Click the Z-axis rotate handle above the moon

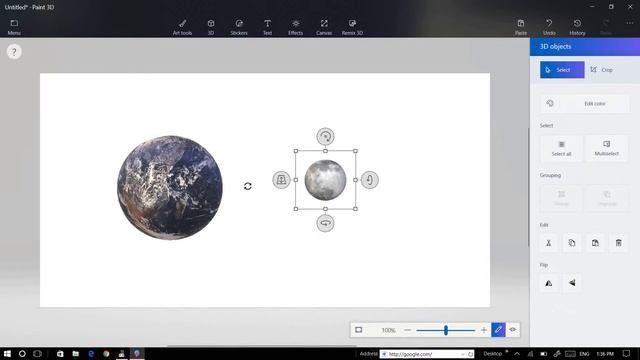(x=325, y=136)
